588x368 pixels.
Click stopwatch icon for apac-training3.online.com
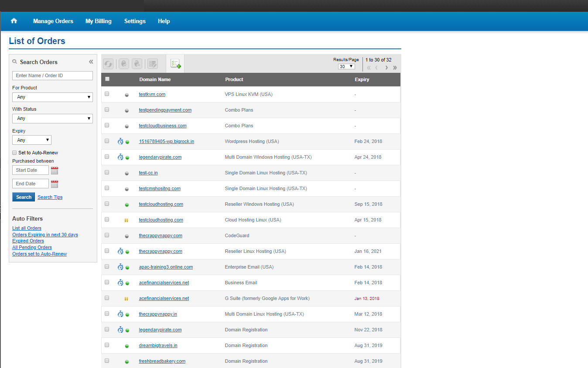coord(120,267)
